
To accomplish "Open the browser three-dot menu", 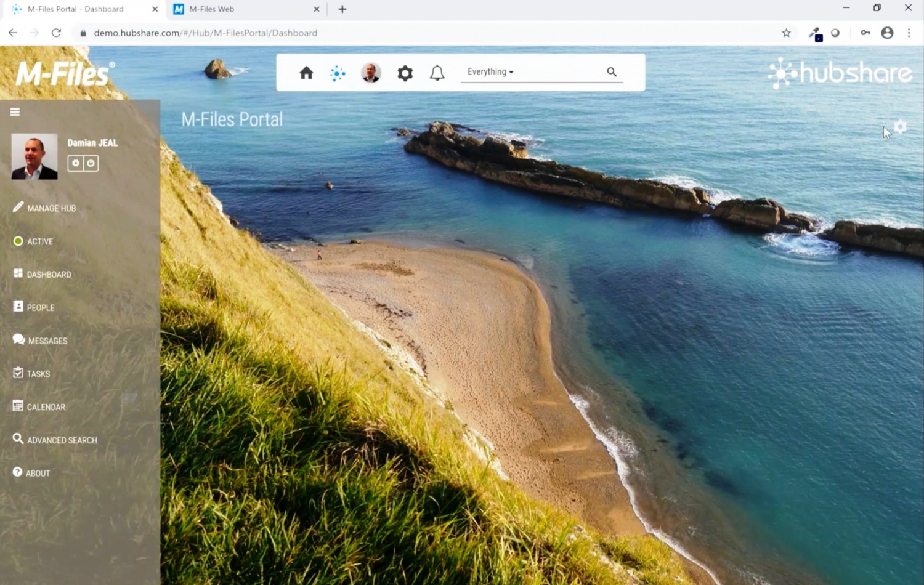I will pyautogui.click(x=909, y=33).
